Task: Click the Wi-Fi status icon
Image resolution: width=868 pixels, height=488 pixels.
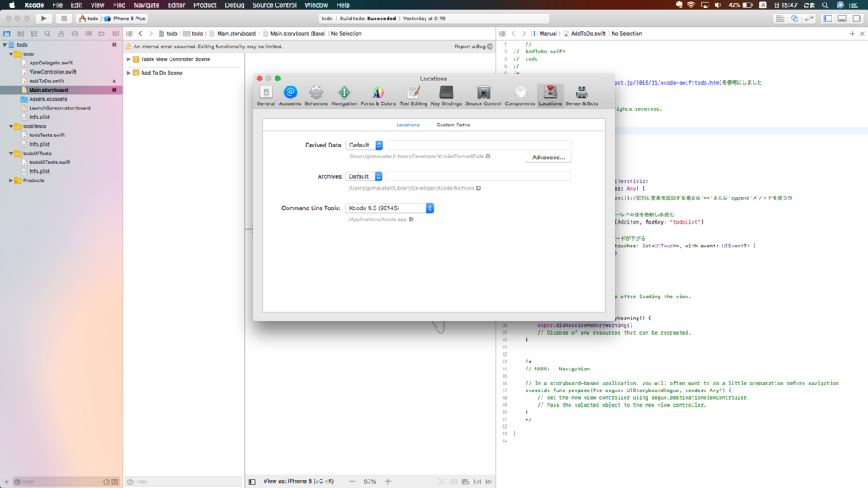Action: (x=691, y=5)
